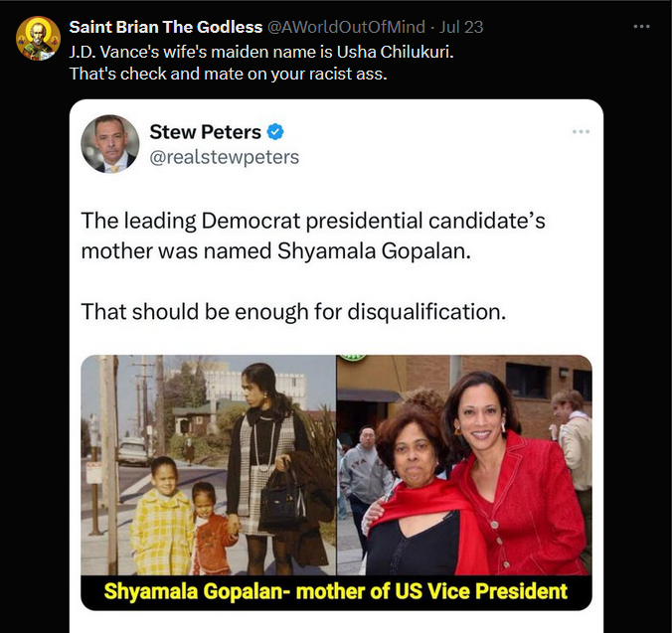Click the blue verified badge next to Stew Peters
This screenshot has height=633, width=672.
[276, 132]
